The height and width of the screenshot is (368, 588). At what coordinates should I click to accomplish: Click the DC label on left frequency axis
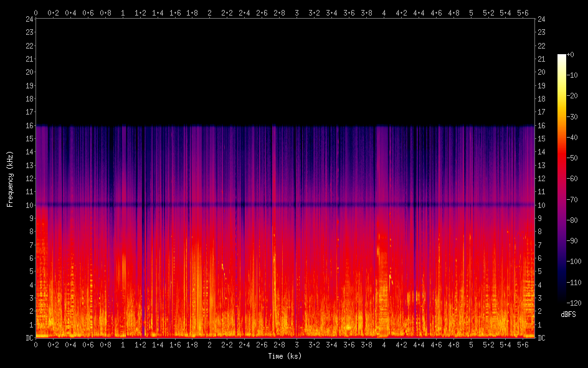(29, 337)
